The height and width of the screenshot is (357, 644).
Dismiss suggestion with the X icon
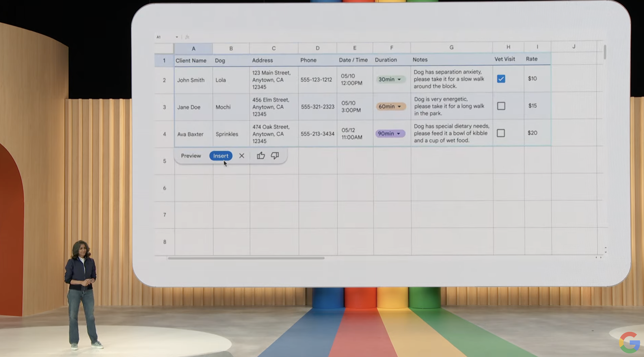(242, 156)
